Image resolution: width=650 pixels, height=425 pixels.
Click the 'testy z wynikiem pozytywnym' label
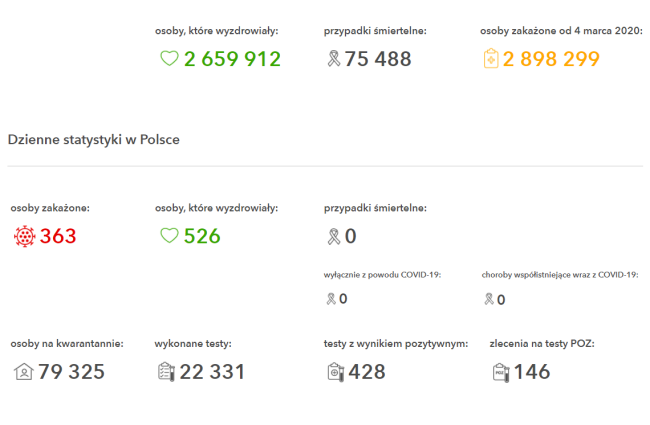(x=396, y=343)
